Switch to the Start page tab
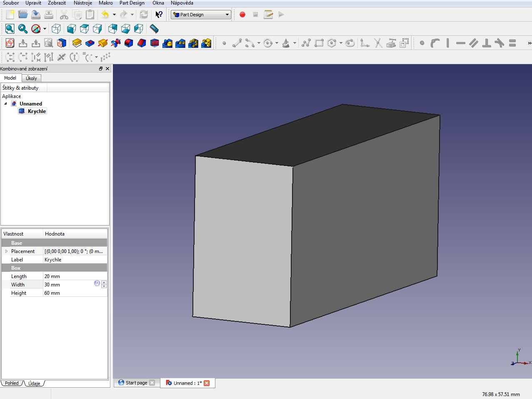 point(136,383)
